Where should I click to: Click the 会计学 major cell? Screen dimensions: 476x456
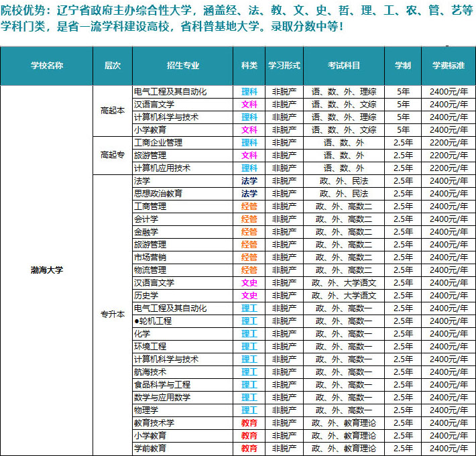(x=183, y=219)
